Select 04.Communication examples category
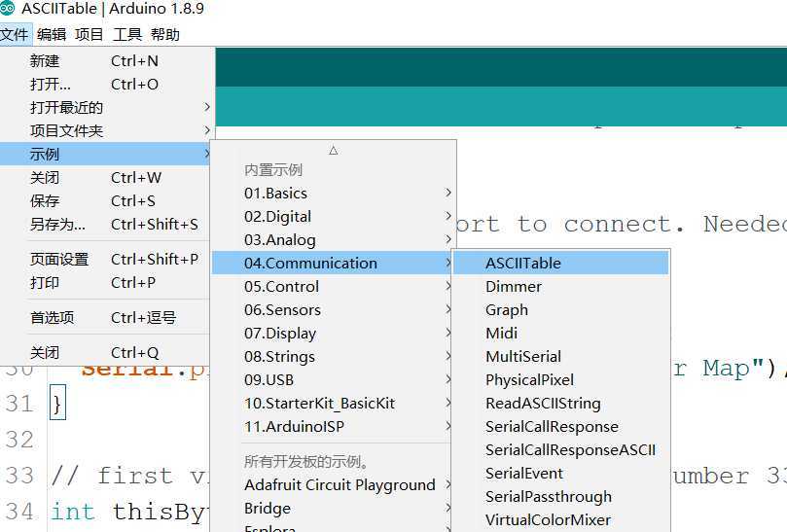This screenshot has width=787, height=532. (x=332, y=263)
